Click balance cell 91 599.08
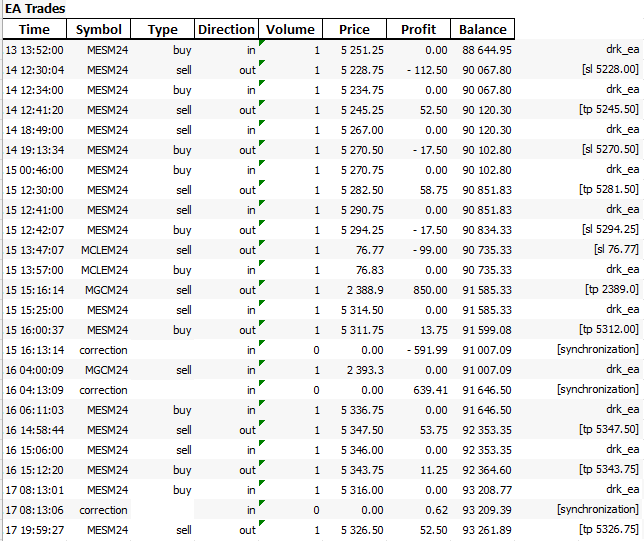Screen dimensions: 644x541 click(x=487, y=330)
